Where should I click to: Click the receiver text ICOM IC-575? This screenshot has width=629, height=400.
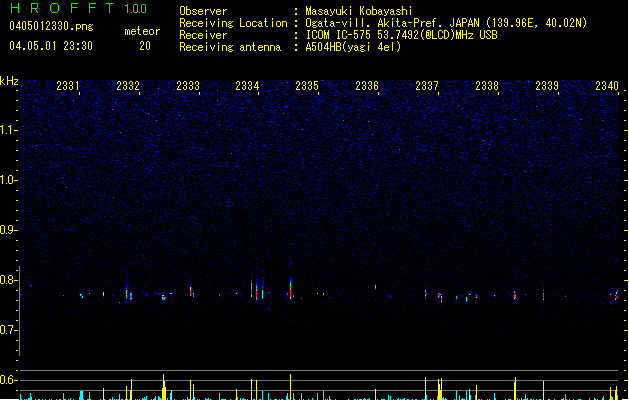coord(339,35)
